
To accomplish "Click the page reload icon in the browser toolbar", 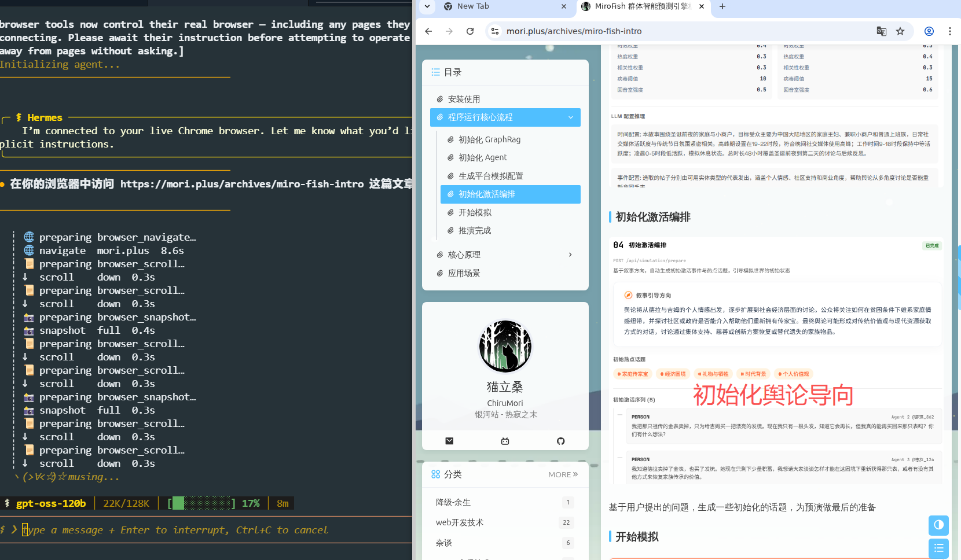I will [x=470, y=31].
